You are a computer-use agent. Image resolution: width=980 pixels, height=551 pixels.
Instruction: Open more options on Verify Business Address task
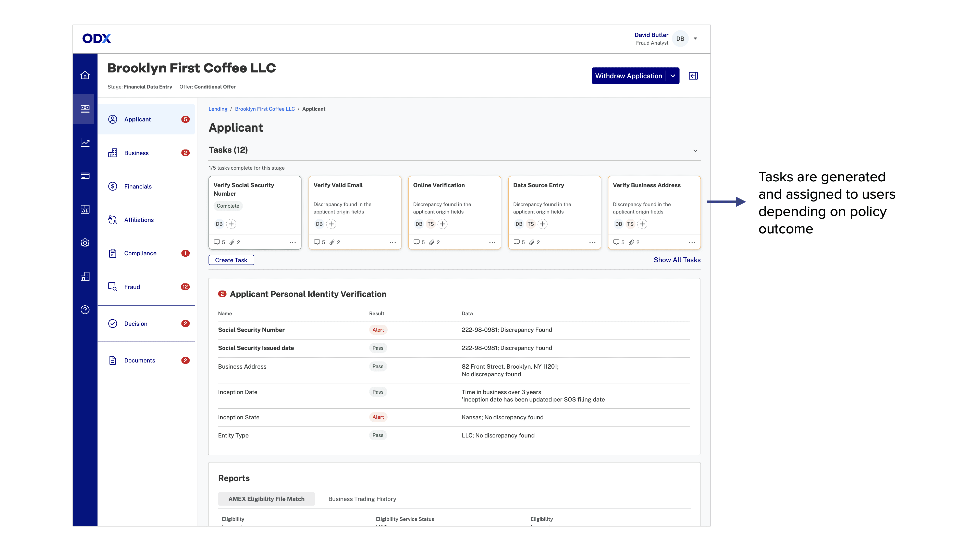pos(692,242)
